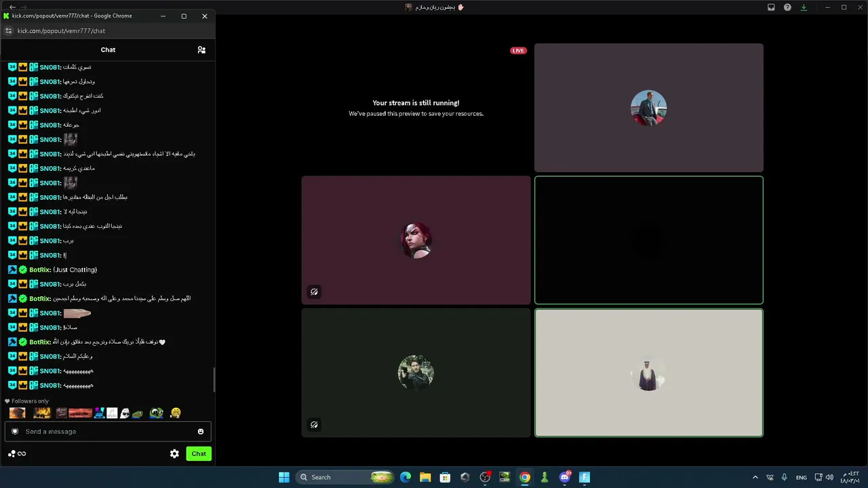Image resolution: width=868 pixels, height=488 pixels.
Task: Open Discord from taskbar
Action: coord(565,477)
